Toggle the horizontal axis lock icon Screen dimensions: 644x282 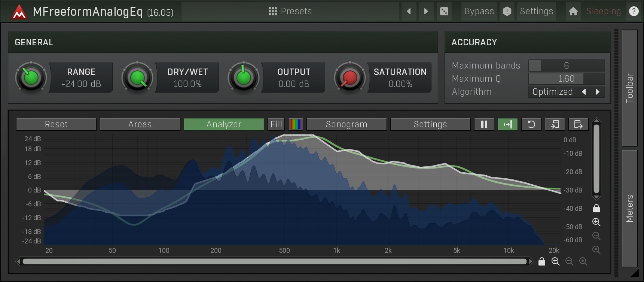pos(541,261)
